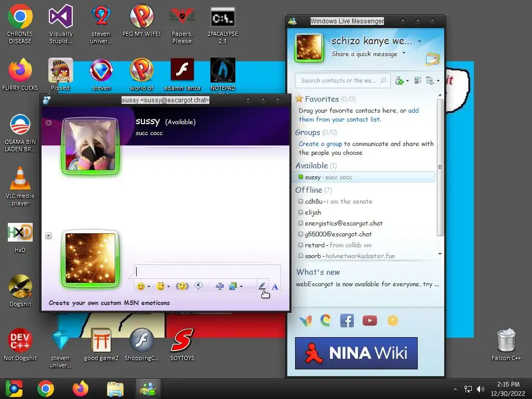Select the Visually Stupid desktop icon
Screen dimensions: 532x399
click(x=61, y=24)
